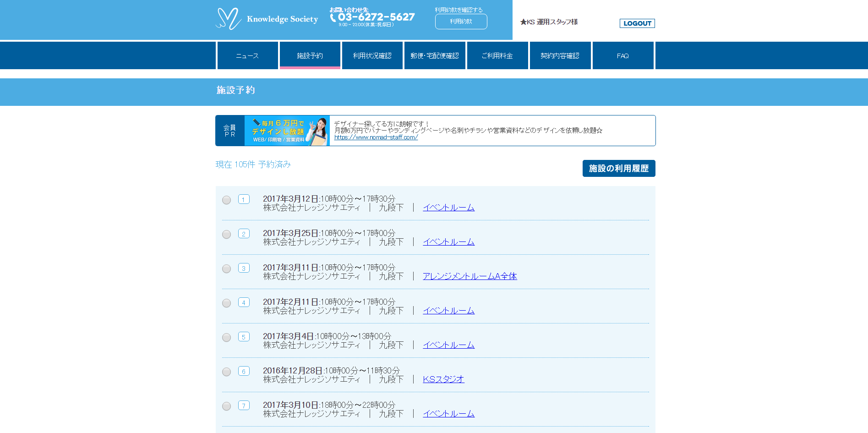Open the FAQ tab
The height and width of the screenshot is (433, 868).
(622, 55)
